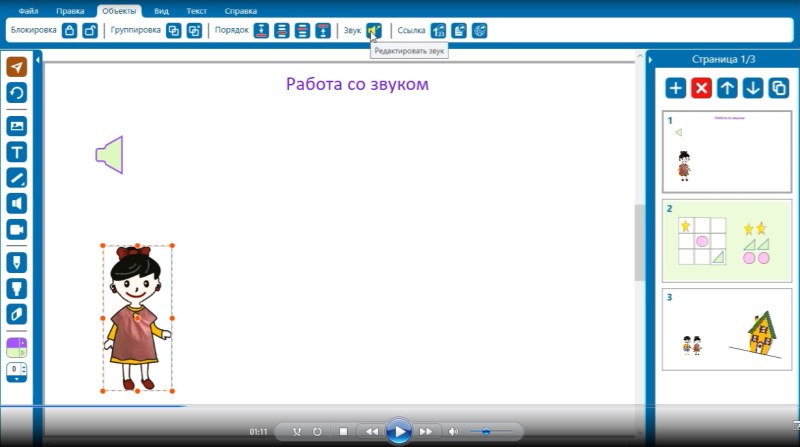This screenshot has height=447, width=800.
Task: Click the edit sound icon
Action: [374, 31]
